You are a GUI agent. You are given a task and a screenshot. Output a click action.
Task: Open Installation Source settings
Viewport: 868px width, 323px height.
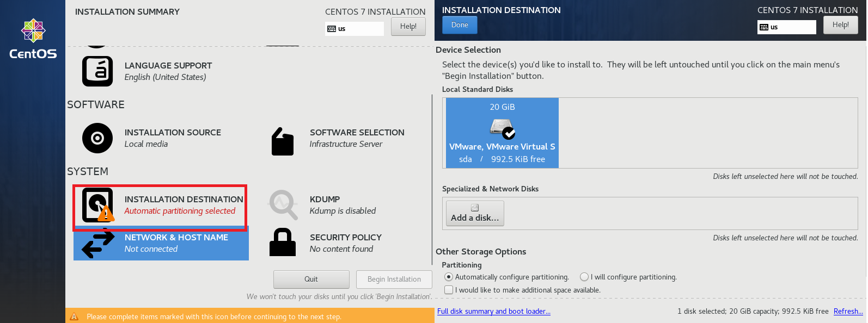pos(151,138)
